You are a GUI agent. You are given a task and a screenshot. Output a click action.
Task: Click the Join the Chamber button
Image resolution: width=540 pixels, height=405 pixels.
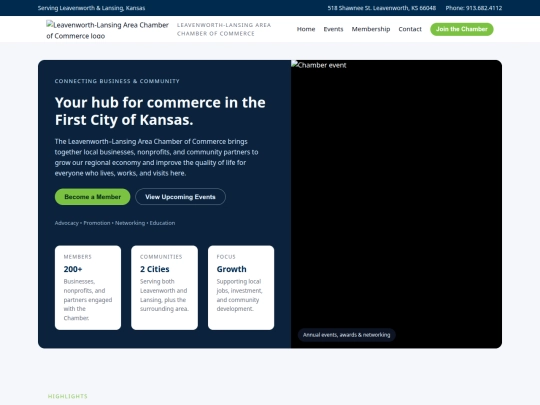point(461,29)
